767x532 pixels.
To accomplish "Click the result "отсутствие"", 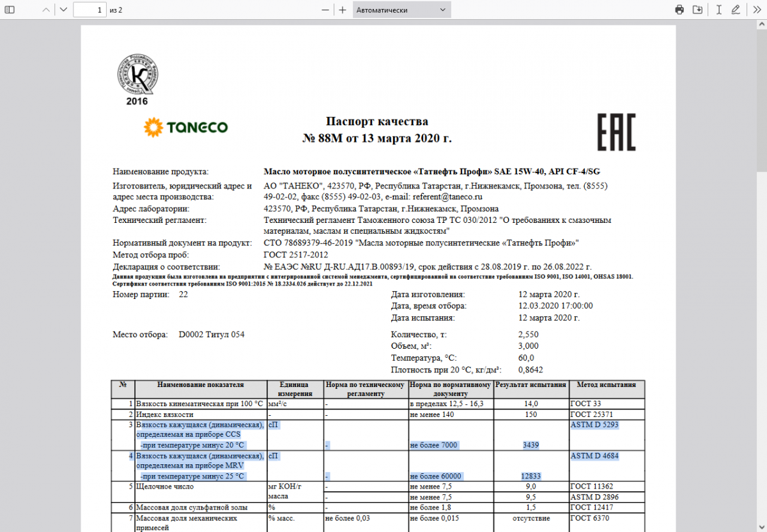I will tap(531, 518).
